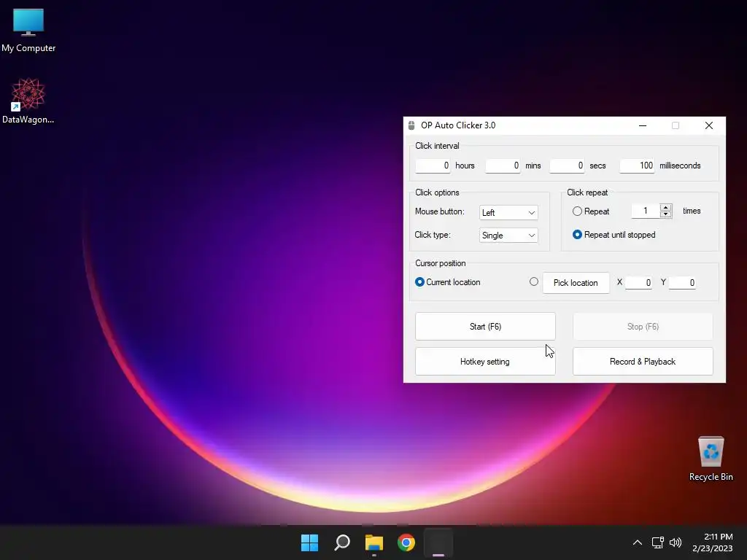Select Current location radio button
Viewport: 747px width, 560px height.
[x=419, y=282]
